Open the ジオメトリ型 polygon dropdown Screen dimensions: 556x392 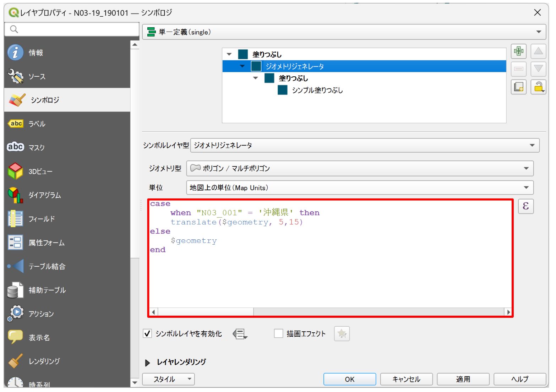360,168
